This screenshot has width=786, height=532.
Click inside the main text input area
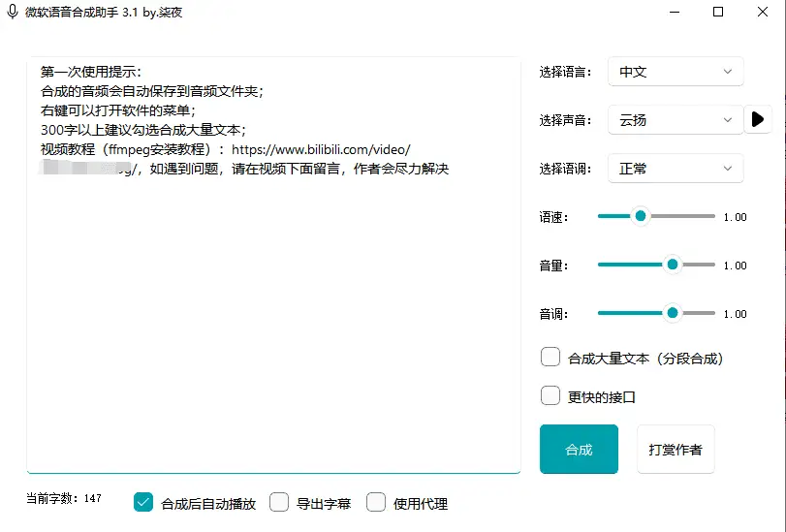(273, 265)
